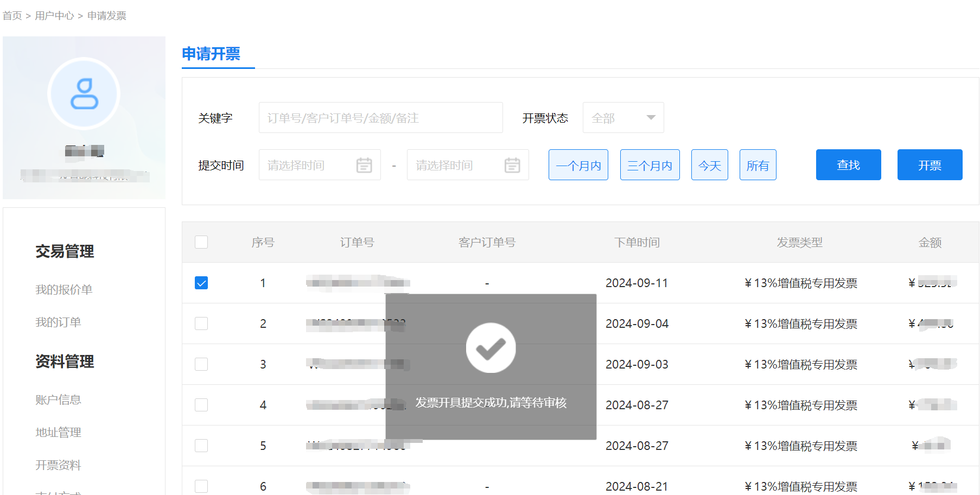Image resolution: width=980 pixels, height=495 pixels.
Task: Check the checkbox for row 2
Action: click(201, 323)
